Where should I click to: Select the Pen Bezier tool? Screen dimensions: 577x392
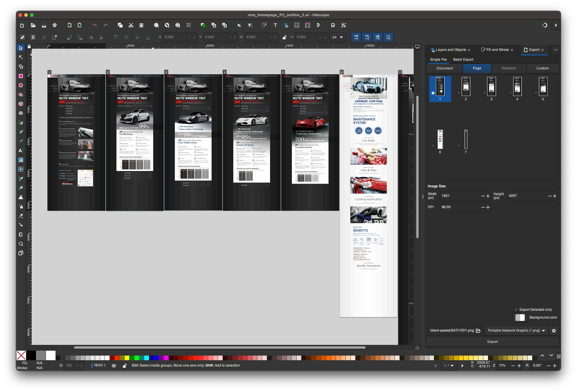[21, 123]
